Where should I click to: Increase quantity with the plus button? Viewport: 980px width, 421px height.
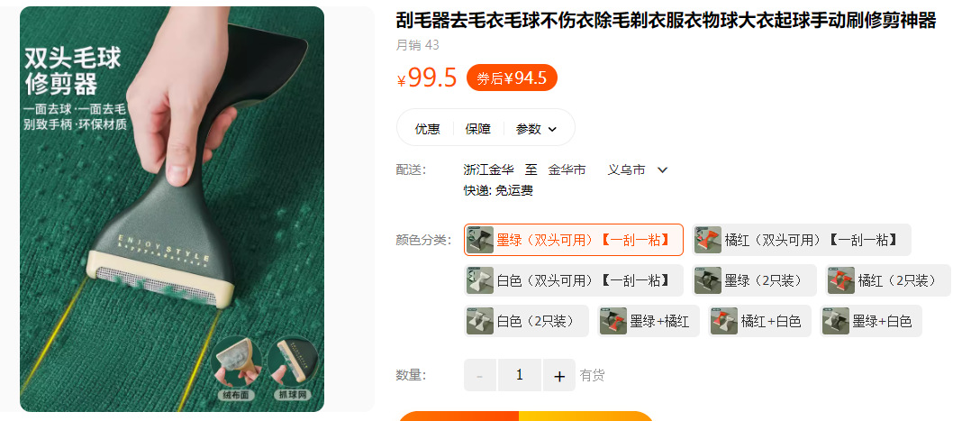(558, 375)
